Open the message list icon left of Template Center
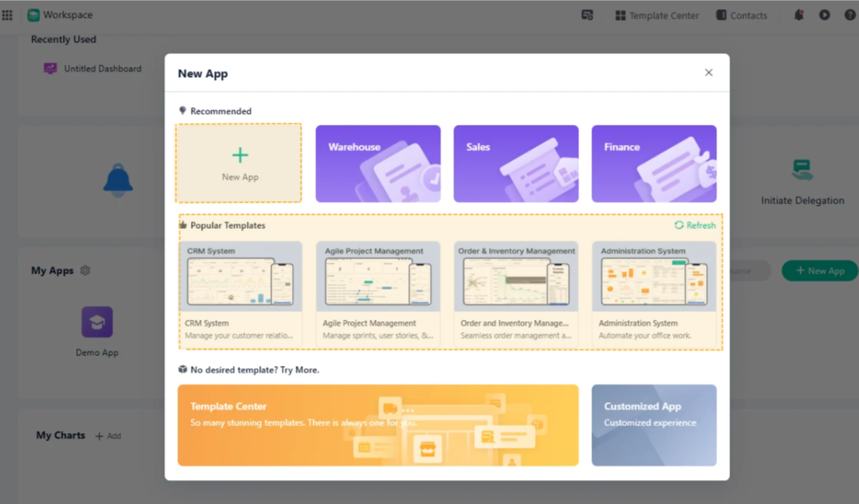This screenshot has height=504, width=859. point(588,15)
